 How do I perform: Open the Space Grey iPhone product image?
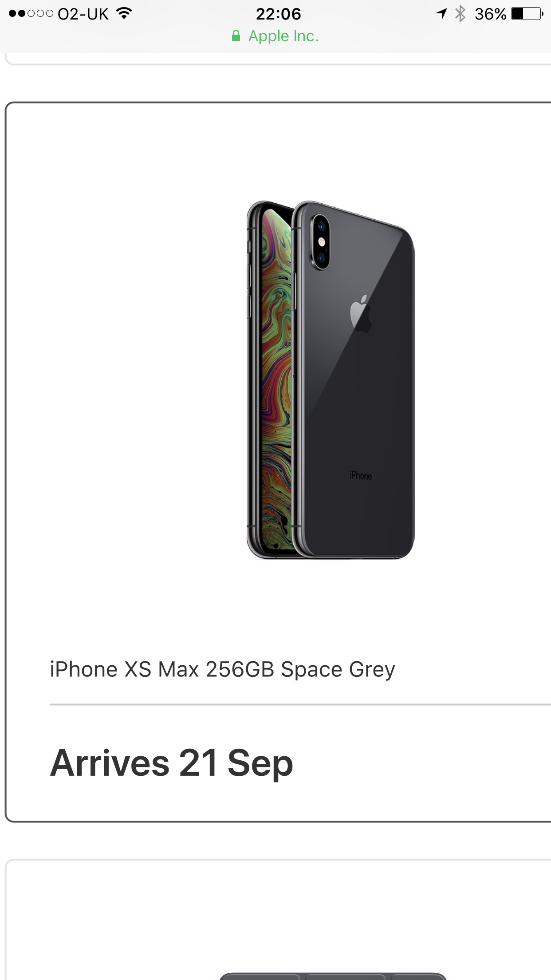tap(331, 379)
